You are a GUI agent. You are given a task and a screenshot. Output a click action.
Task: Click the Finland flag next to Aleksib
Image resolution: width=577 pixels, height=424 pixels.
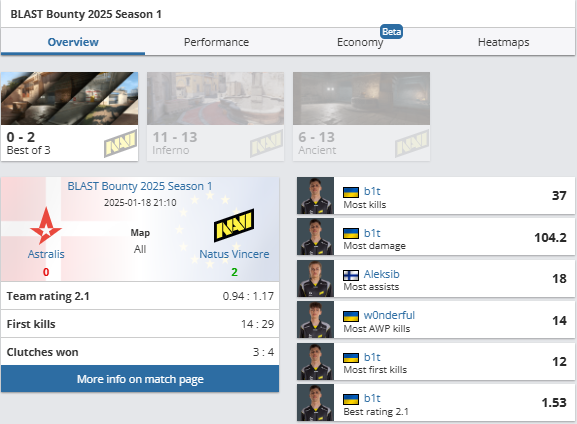(x=351, y=275)
